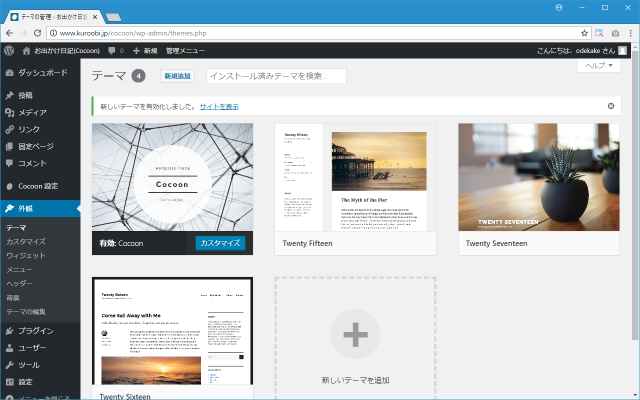Open the ダッシュボード sidebar menu
Screen dimensions: 640x400
(x=40, y=73)
